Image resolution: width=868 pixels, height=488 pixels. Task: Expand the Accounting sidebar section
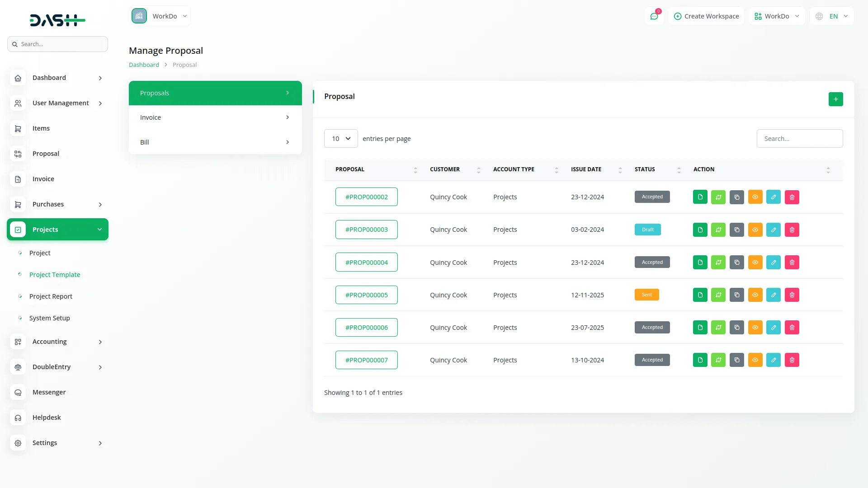pyautogui.click(x=50, y=342)
